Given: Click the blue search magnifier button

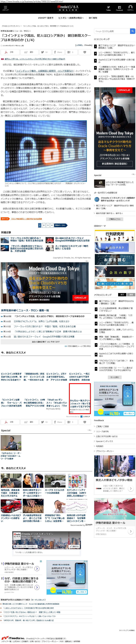Looking at the screenshot, I should pyautogui.click(x=133, y=31).
